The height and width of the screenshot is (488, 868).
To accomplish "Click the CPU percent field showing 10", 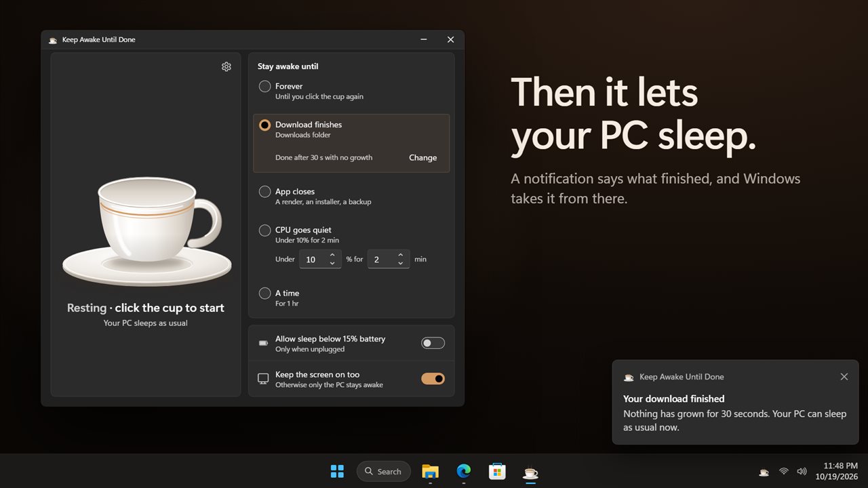I will [320, 259].
